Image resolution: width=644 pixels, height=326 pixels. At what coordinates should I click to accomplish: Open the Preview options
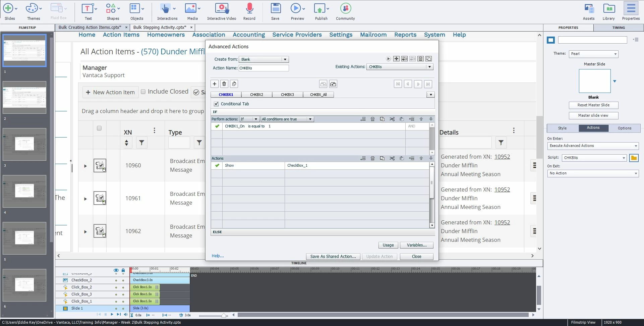click(x=297, y=12)
